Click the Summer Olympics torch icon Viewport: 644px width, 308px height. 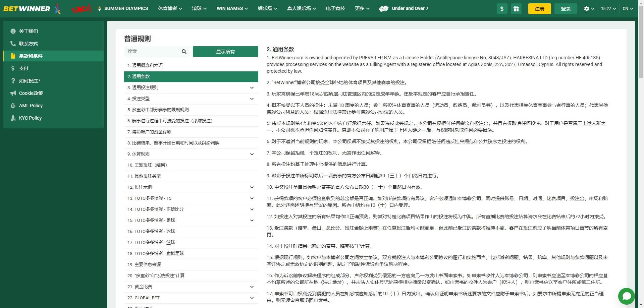99,9
